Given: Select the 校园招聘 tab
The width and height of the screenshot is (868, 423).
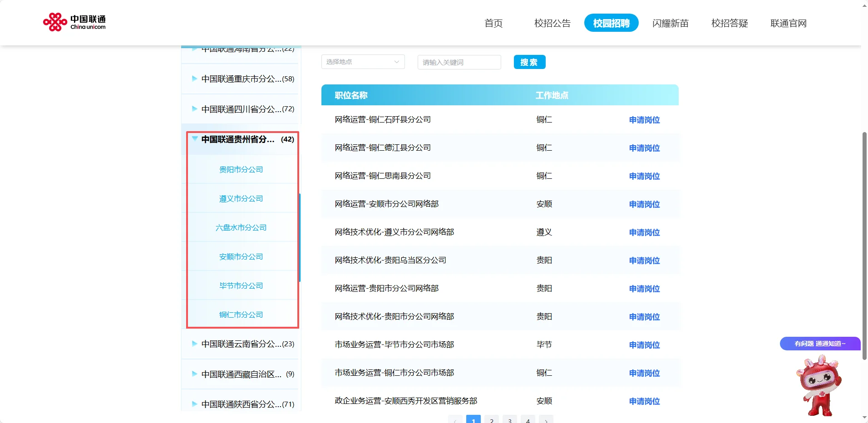Looking at the screenshot, I should click(x=612, y=23).
